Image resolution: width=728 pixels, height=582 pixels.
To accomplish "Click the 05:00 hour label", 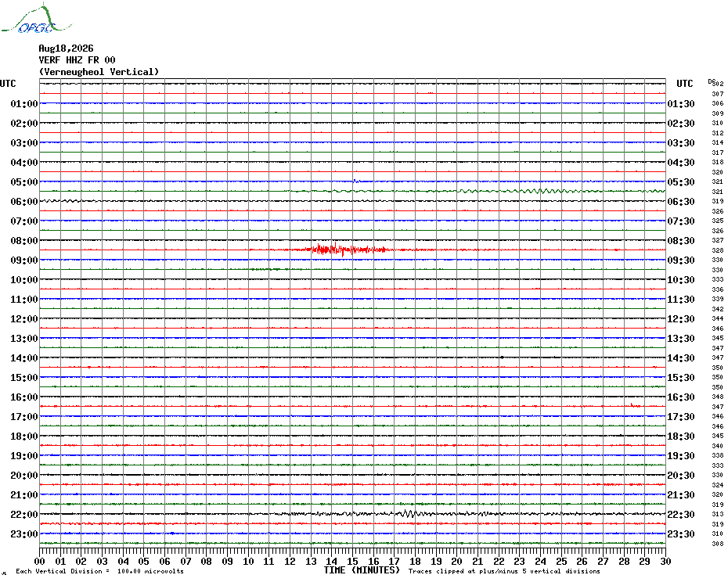I will (24, 182).
